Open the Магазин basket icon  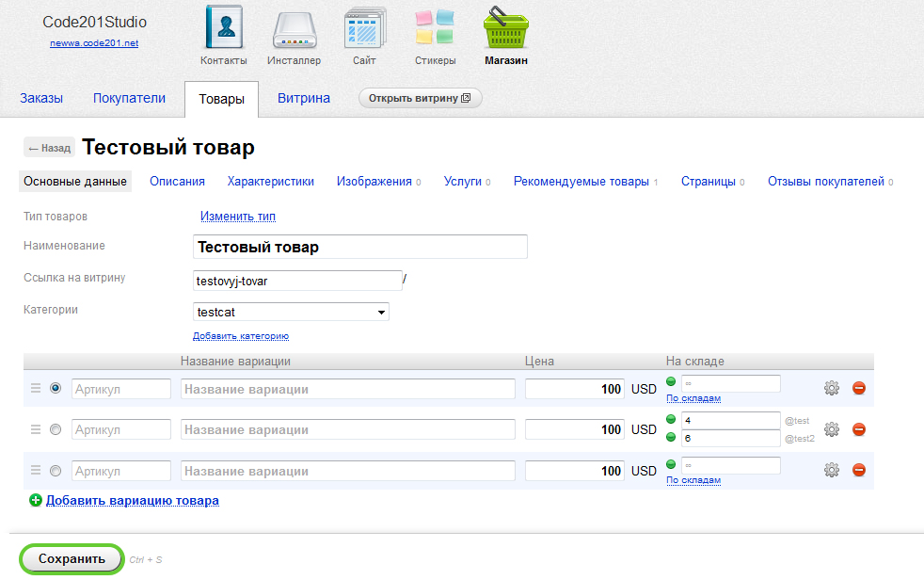(506, 29)
